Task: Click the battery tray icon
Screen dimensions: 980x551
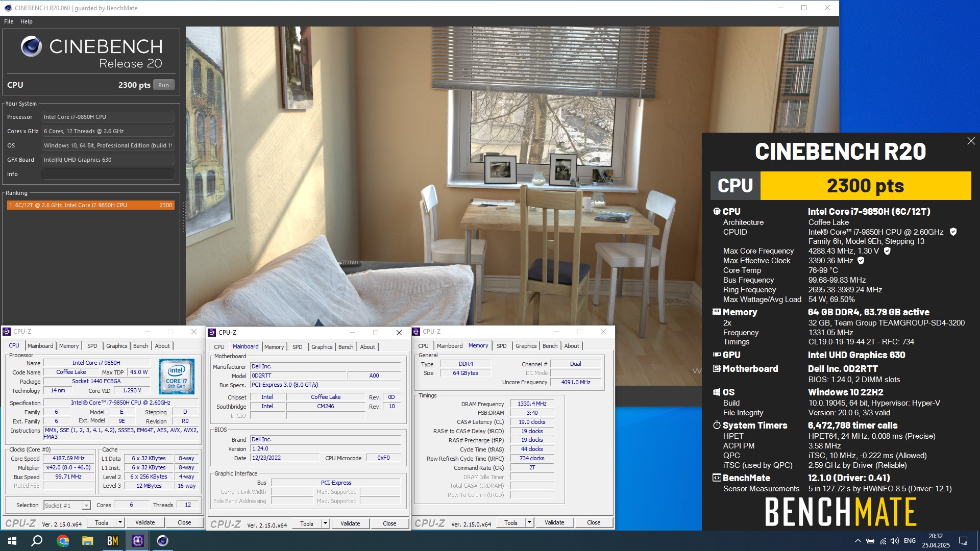Action: point(870,541)
